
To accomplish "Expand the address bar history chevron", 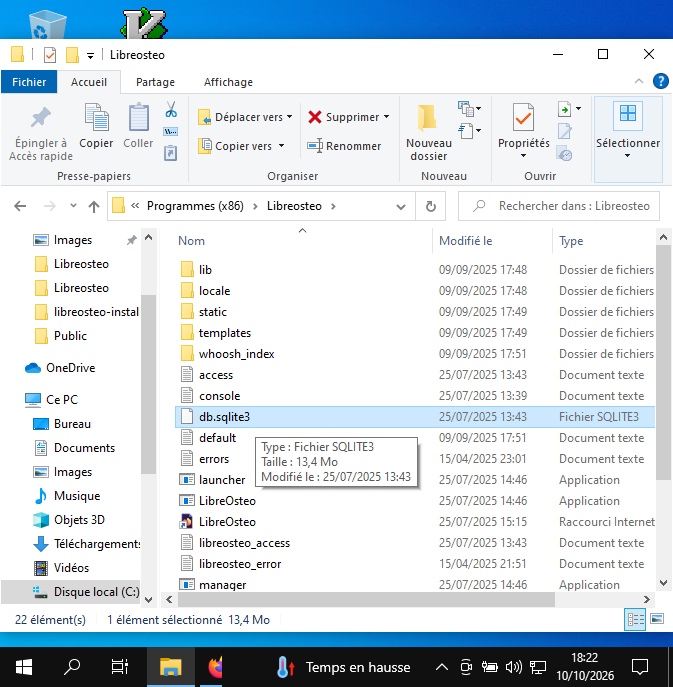I will [x=400, y=207].
